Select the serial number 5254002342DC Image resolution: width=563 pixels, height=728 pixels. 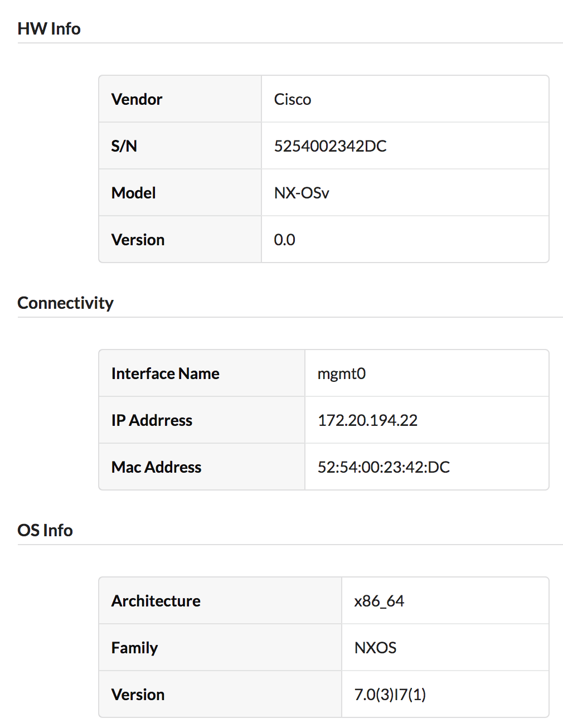point(330,147)
